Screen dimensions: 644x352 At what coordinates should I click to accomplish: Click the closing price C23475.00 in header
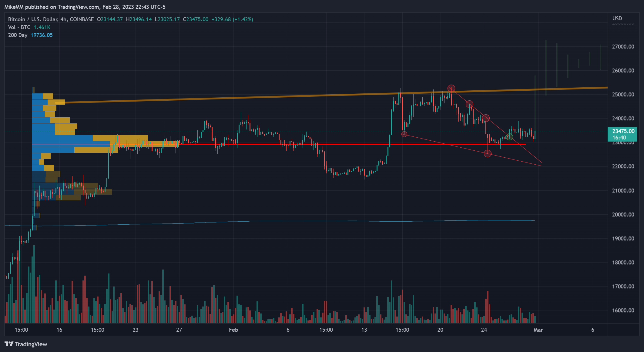tap(196, 19)
